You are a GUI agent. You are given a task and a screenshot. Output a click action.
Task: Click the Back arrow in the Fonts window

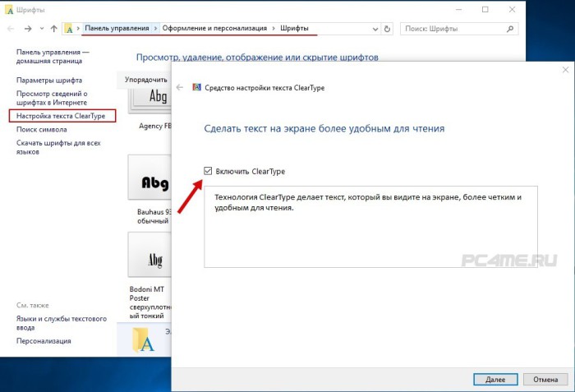pos(11,29)
